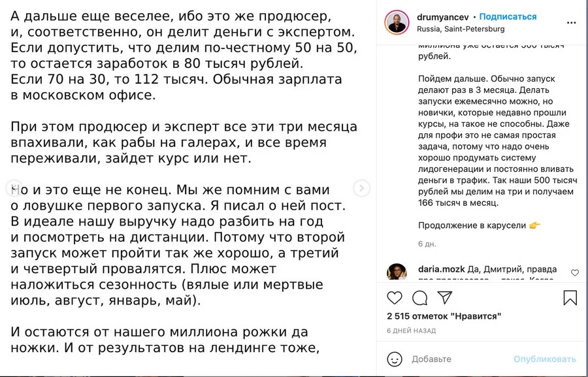The width and height of the screenshot is (588, 377).
Task: Open post options via the three-dot icon
Action: pos(571,21)
